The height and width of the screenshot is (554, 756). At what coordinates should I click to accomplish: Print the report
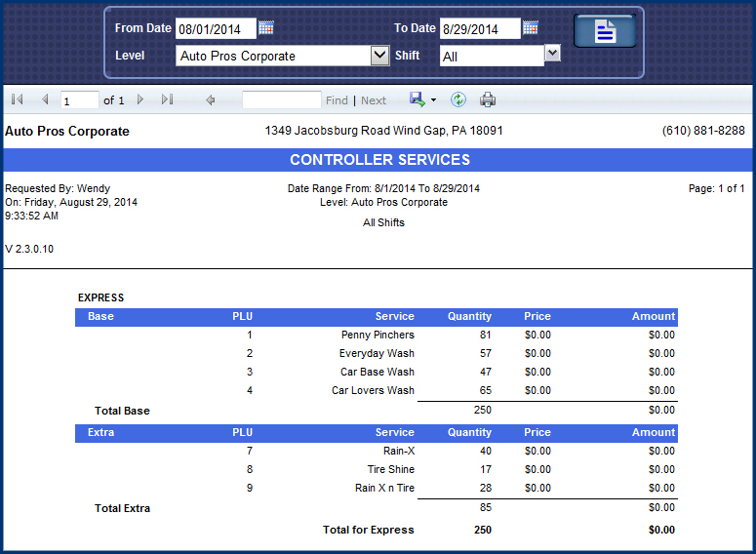[488, 99]
